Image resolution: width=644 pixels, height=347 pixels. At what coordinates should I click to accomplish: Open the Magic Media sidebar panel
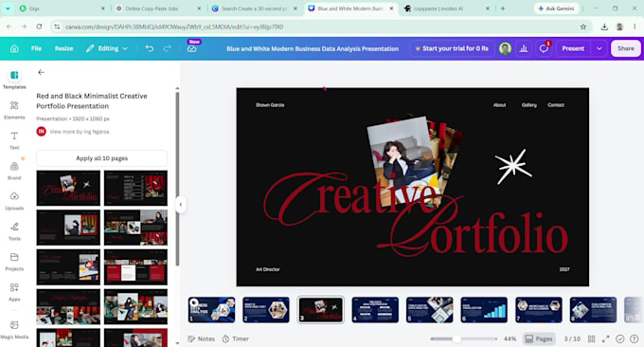click(14, 330)
